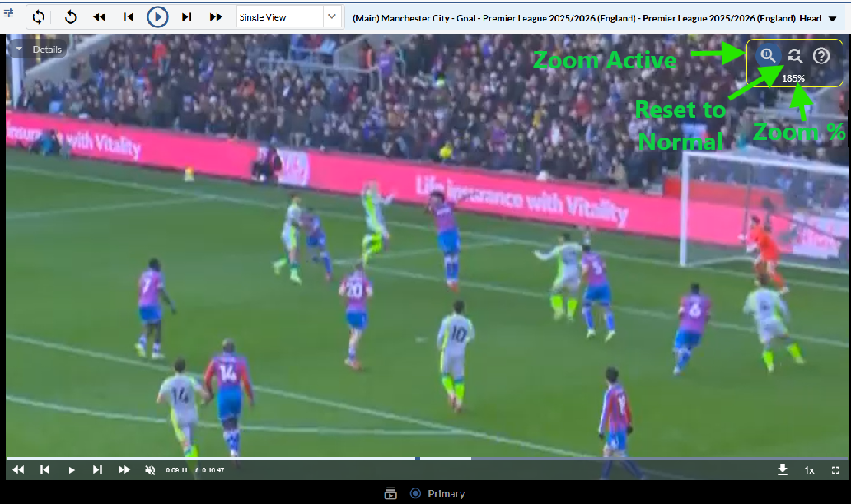Click the current time display in player bar

(176, 469)
